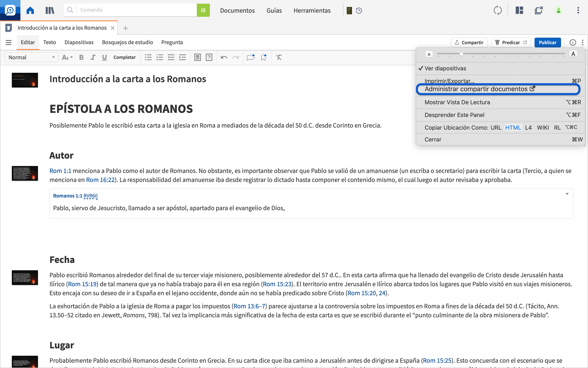Open the Library books icon

point(50,10)
